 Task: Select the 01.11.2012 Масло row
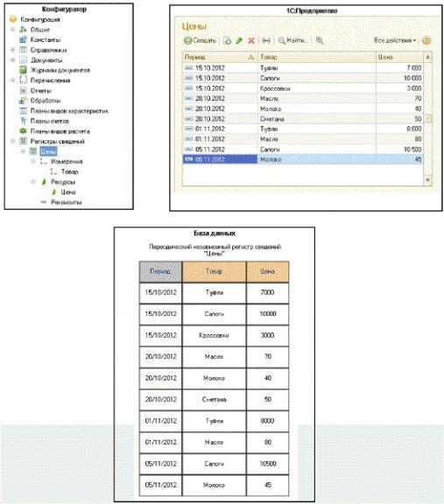click(303, 139)
